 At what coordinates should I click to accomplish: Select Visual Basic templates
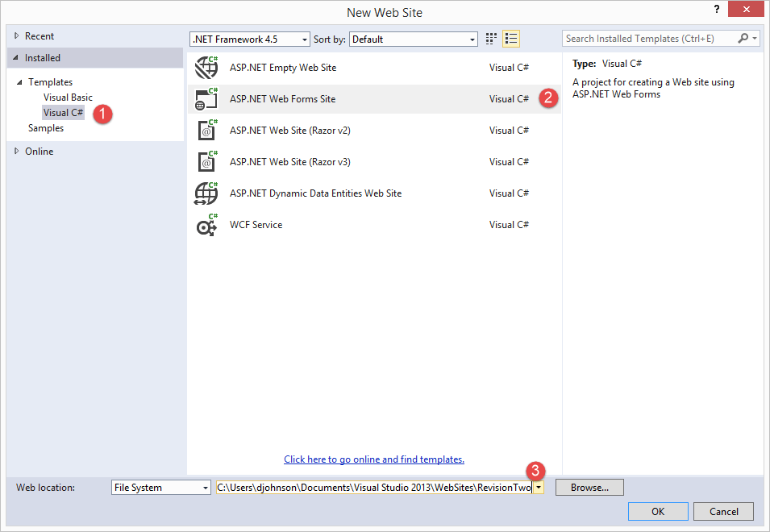tap(68, 98)
